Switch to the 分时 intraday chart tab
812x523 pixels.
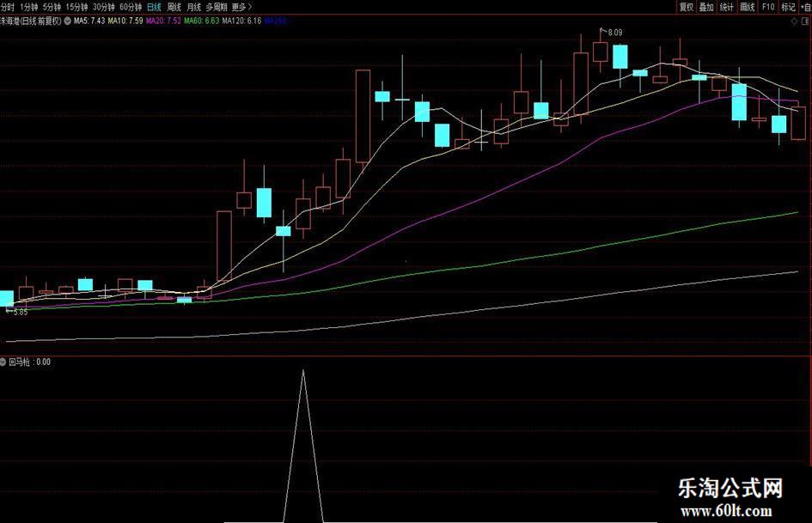point(7,7)
